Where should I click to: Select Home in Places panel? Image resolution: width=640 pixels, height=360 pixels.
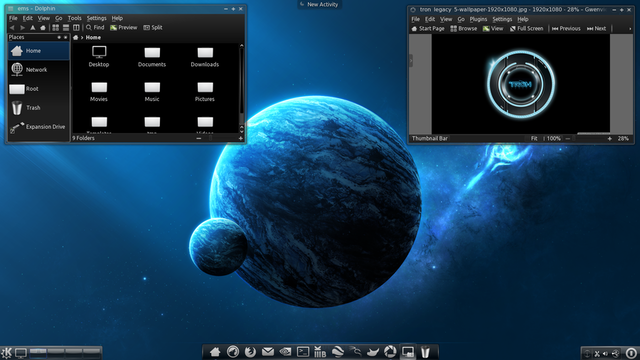click(x=39, y=51)
